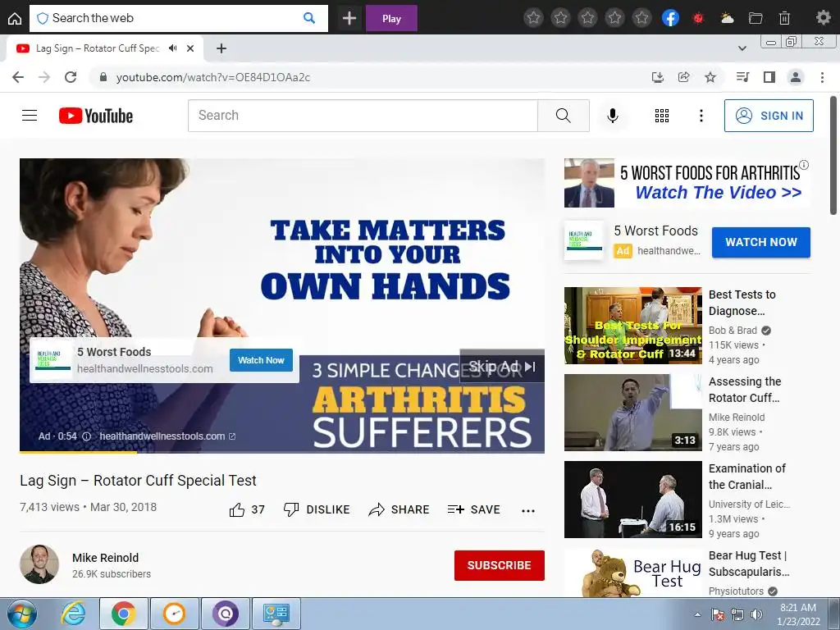
Task: Click the ad info icon on arthritis banner
Action: pyautogui.click(x=804, y=165)
